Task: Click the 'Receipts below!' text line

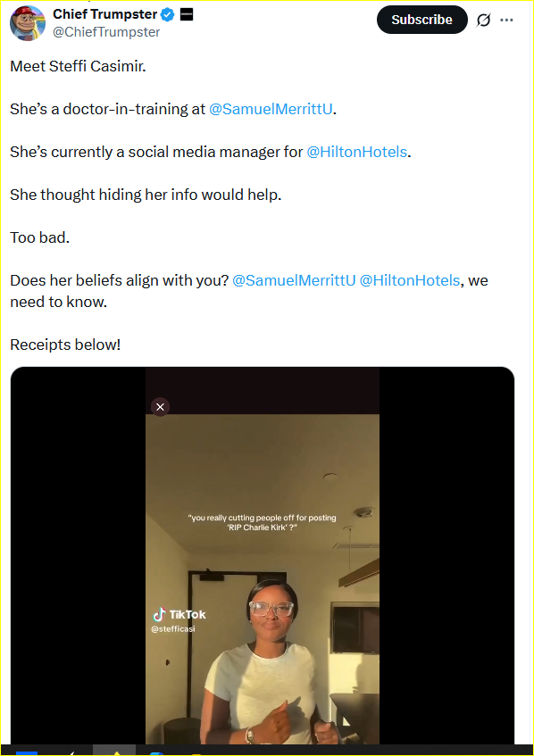Action: coord(65,345)
